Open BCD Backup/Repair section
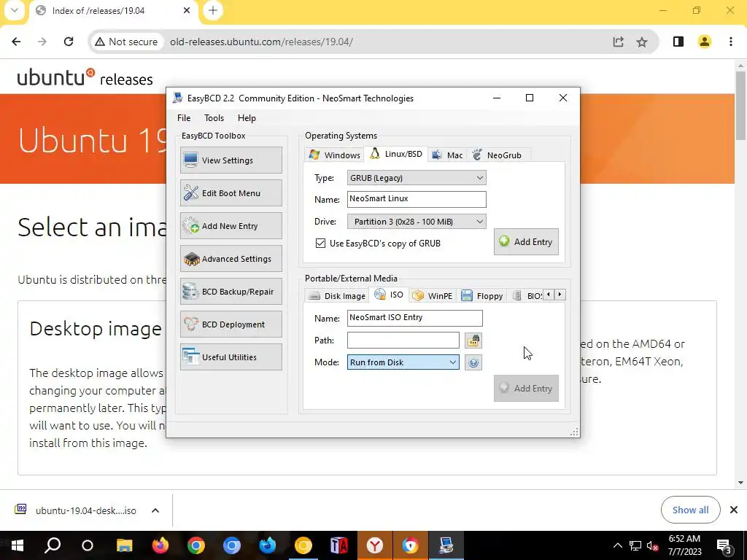747x560 pixels. [231, 292]
